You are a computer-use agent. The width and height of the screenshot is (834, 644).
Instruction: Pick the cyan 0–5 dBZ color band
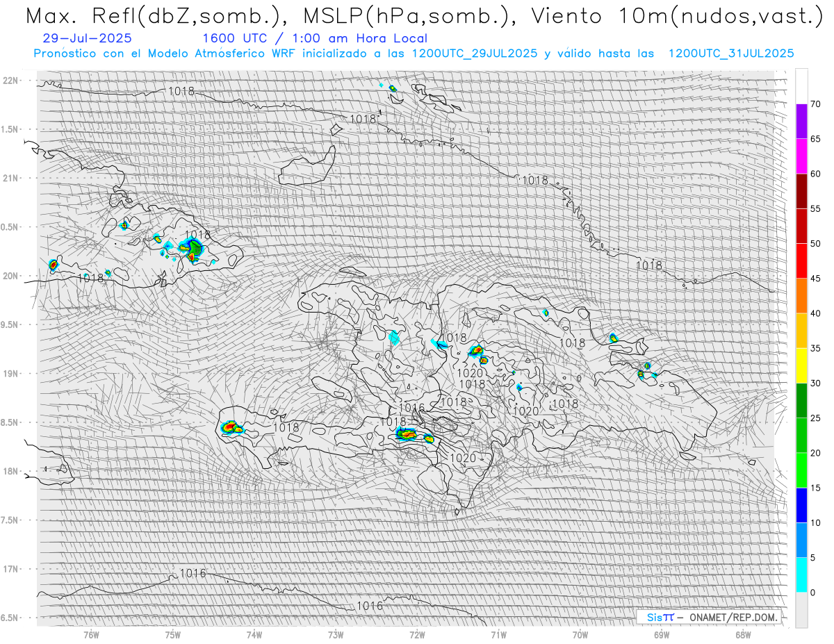[801, 575]
